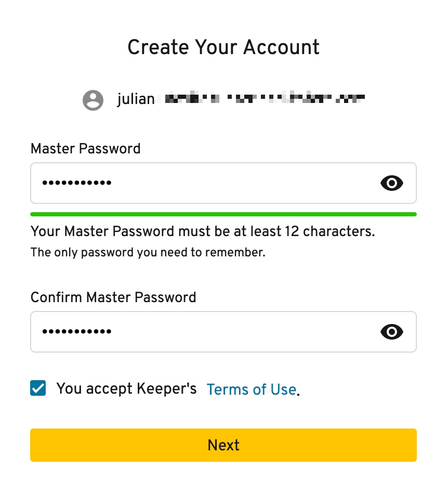This screenshot has height=493, width=448.
Task: Click the white checkmark inside the blue checkbox
Action: [x=38, y=388]
